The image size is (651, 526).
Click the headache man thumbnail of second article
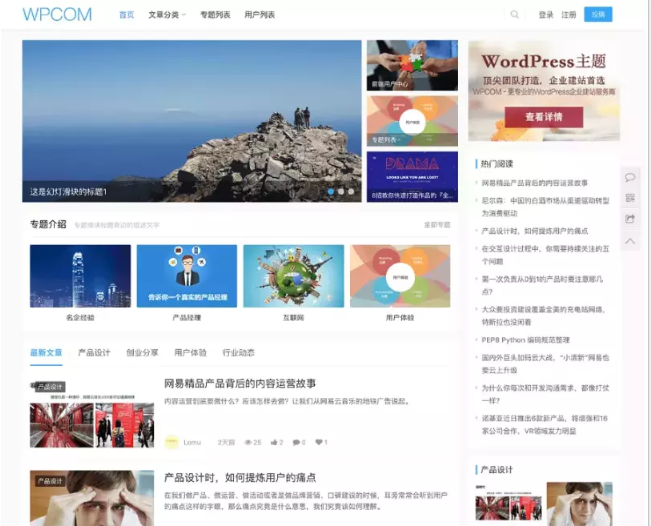[92, 498]
